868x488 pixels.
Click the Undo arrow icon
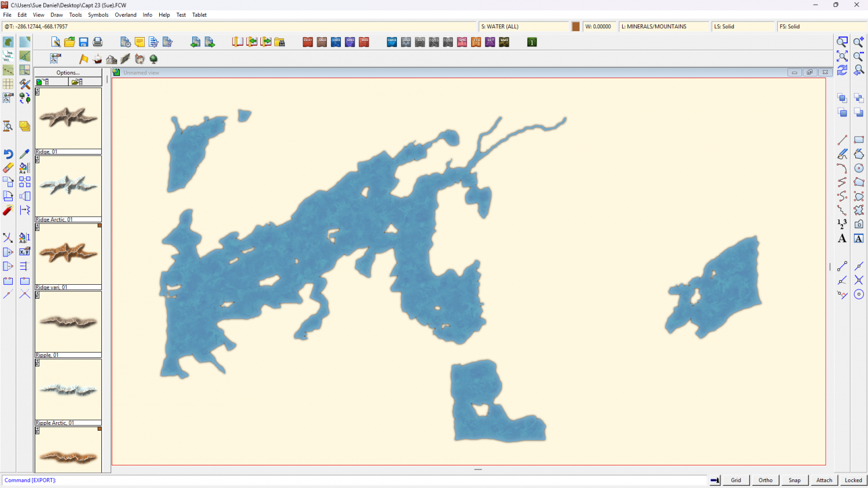[x=8, y=154]
